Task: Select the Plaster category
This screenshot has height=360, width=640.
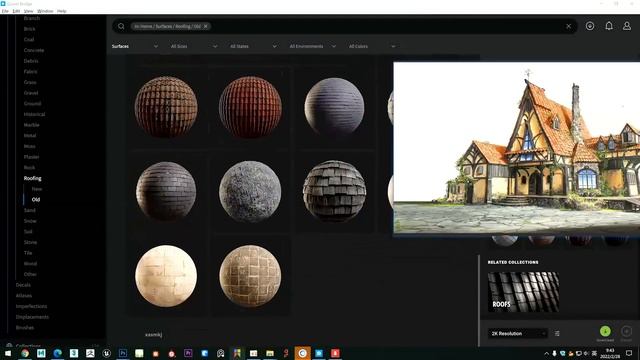Action: tap(31, 157)
